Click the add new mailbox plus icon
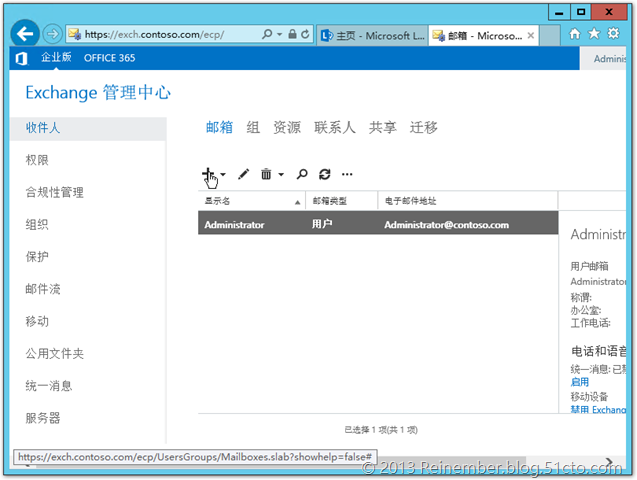 click(x=208, y=174)
